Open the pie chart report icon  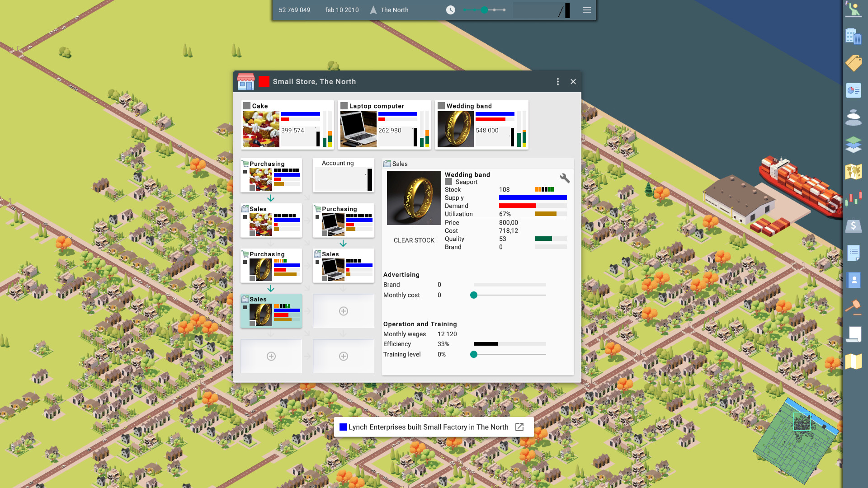coord(854,90)
